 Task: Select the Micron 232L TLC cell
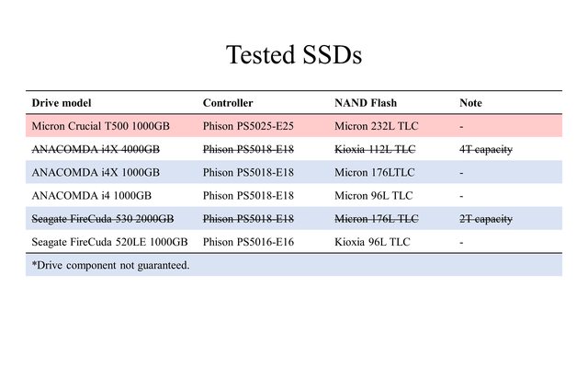tap(375, 126)
